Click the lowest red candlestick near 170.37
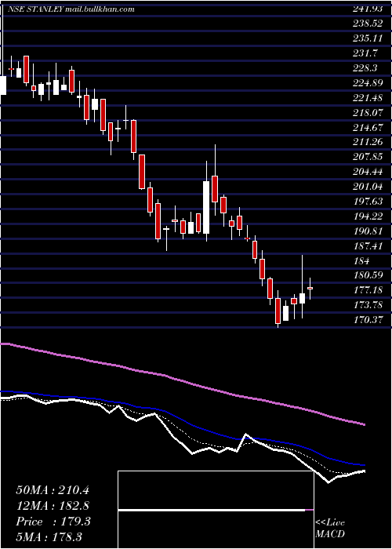 coord(278,311)
